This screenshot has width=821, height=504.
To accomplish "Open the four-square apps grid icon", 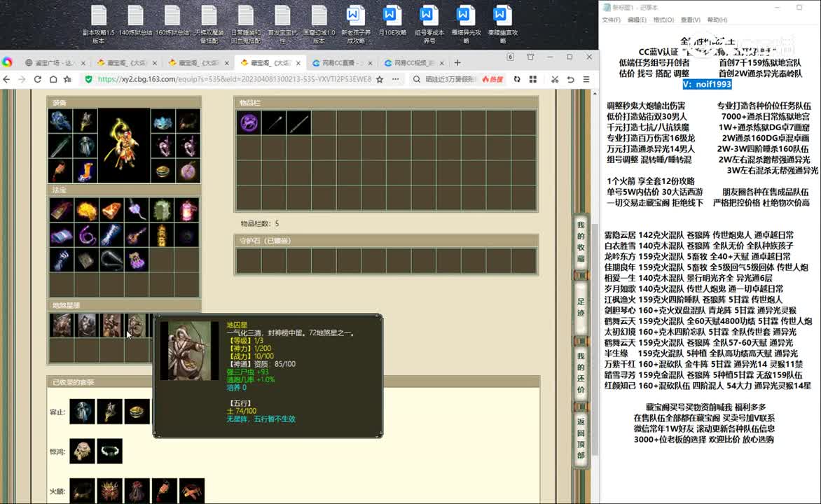I will click(533, 79).
